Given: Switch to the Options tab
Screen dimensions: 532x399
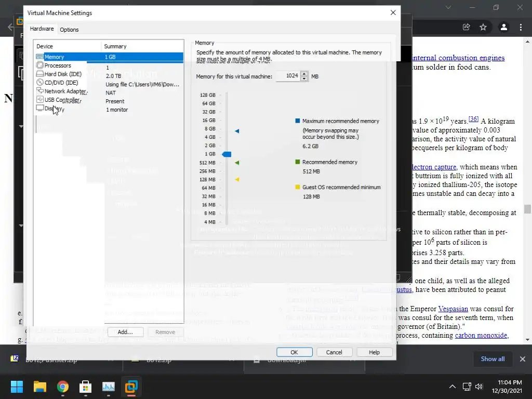Looking at the screenshot, I should point(69,30).
